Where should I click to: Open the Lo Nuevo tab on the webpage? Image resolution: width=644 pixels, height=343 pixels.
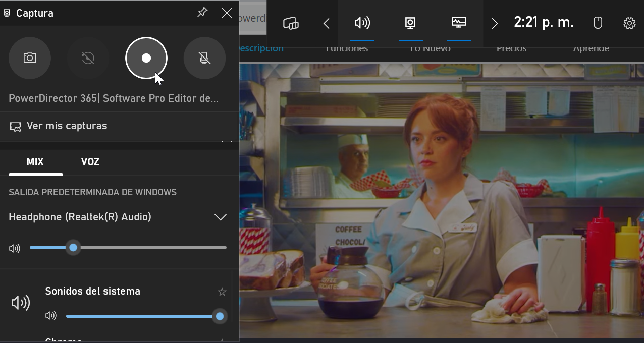click(x=430, y=49)
